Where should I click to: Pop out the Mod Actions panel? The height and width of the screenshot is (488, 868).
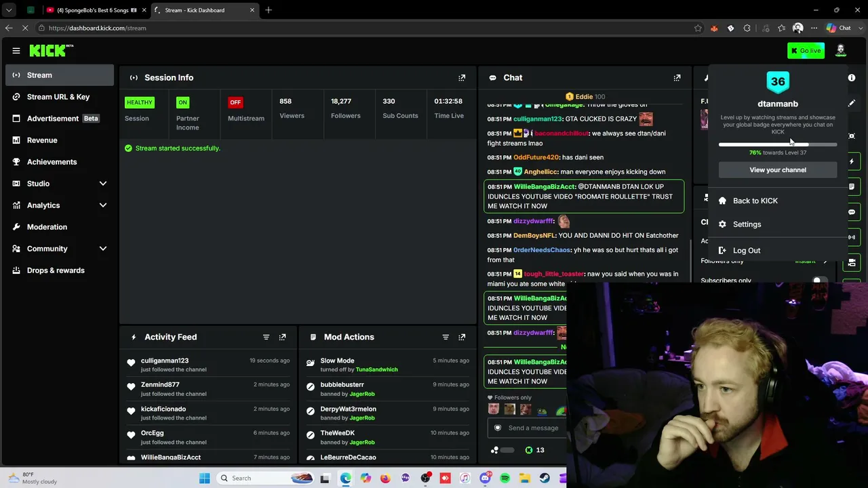462,337
